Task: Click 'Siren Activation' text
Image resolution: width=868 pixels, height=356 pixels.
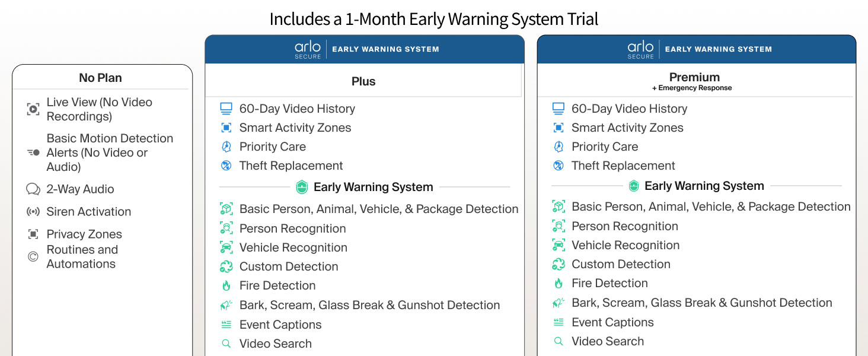Action: [89, 212]
